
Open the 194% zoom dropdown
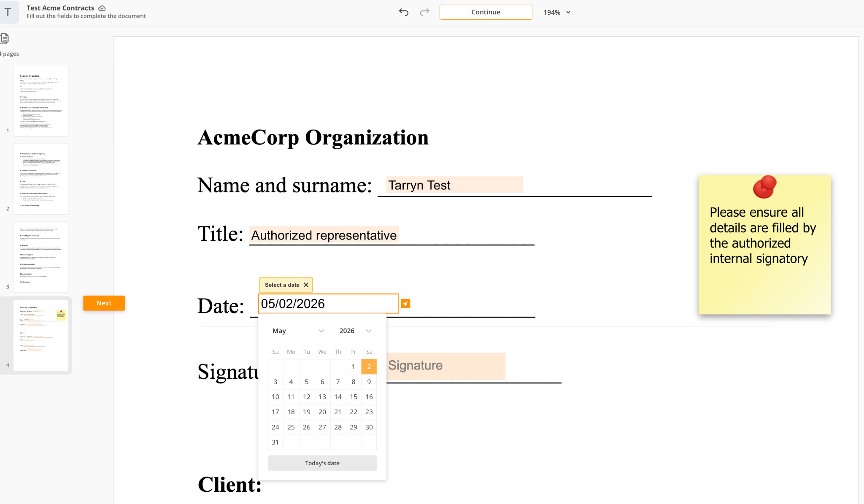point(557,12)
